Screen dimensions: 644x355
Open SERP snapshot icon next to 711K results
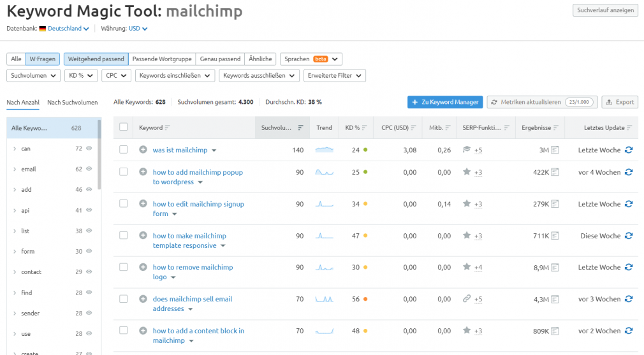(x=555, y=236)
